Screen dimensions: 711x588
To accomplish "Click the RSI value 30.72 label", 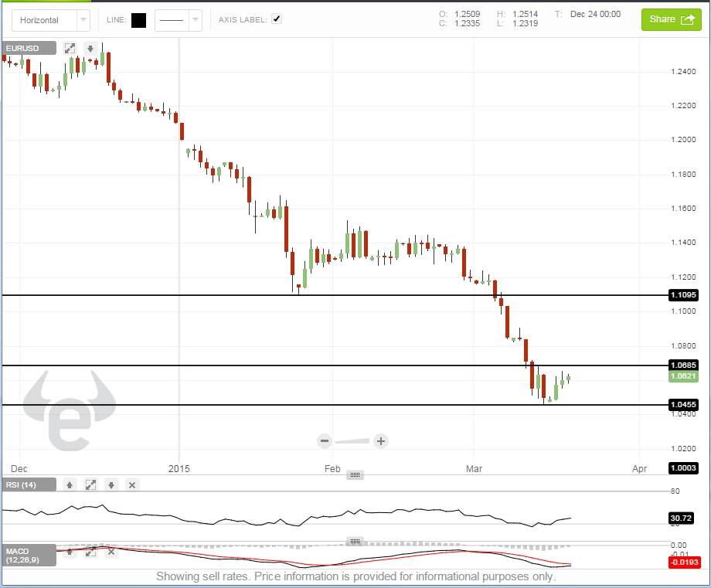I will (681, 518).
